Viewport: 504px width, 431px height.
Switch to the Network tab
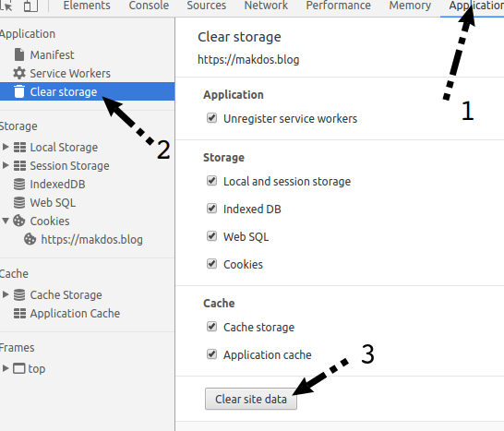[266, 6]
